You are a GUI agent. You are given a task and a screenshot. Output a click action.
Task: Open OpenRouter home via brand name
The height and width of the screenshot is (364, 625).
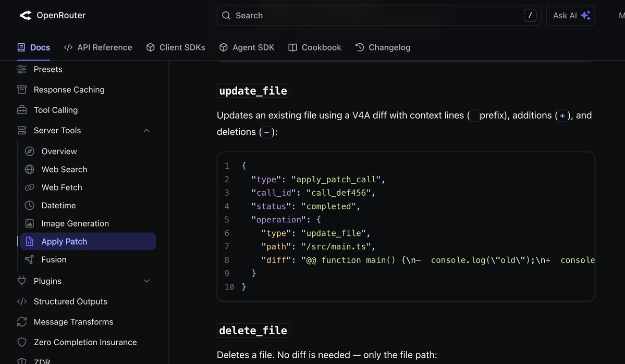(61, 16)
